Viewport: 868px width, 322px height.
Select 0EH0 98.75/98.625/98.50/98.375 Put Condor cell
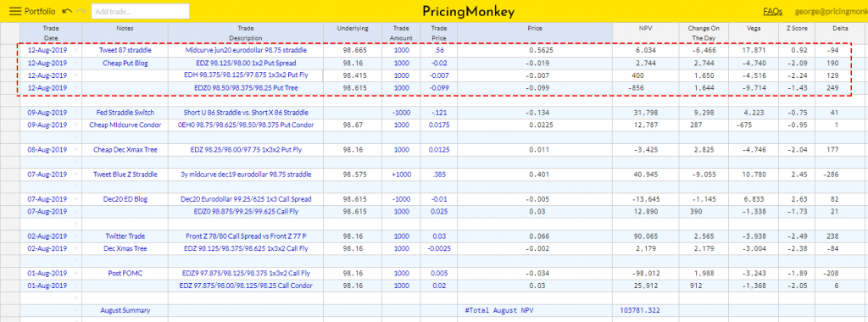pyautogui.click(x=245, y=125)
